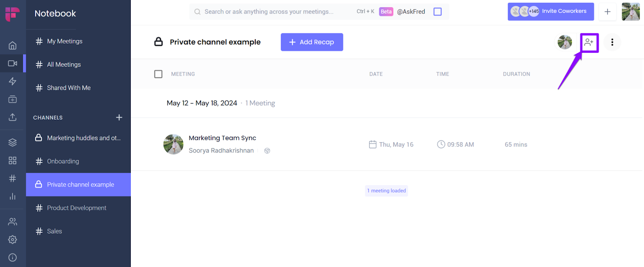Click the info circle icon in sidebar
The width and height of the screenshot is (644, 267).
coord(12,258)
